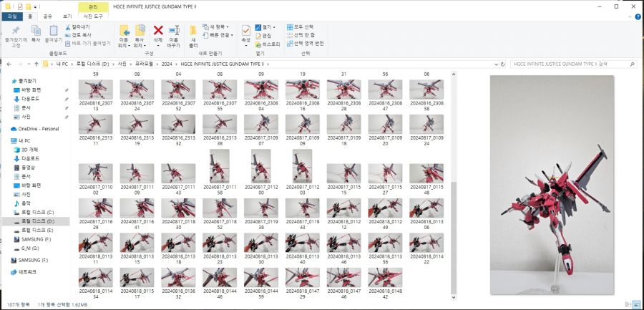Go to 2024 folder in breadcrumb
This screenshot has height=310, width=644.
pos(167,64)
